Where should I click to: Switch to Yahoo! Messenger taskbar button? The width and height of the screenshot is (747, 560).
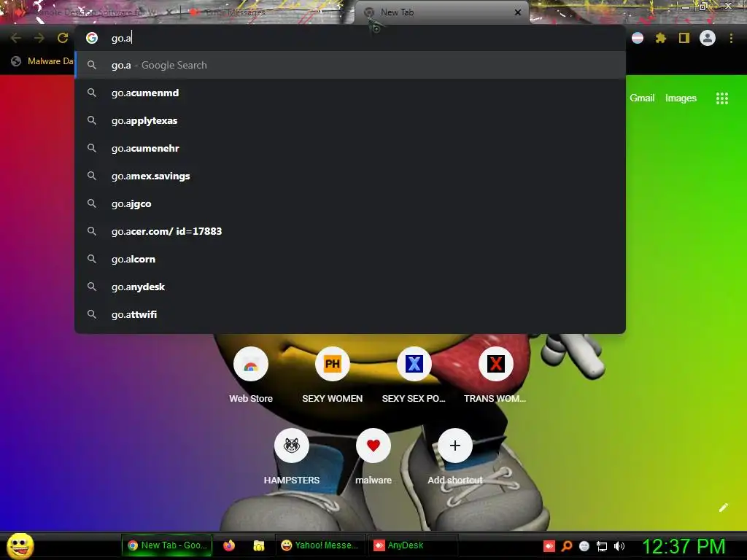(x=320, y=545)
